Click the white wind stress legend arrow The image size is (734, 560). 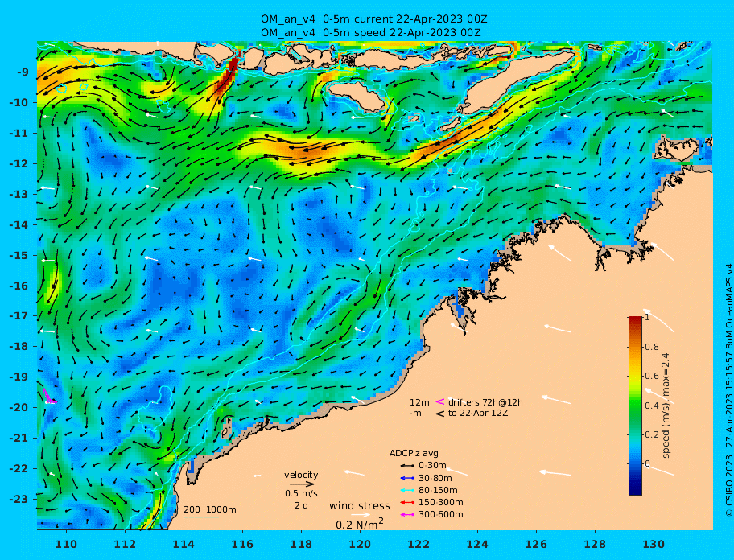pos(360,515)
